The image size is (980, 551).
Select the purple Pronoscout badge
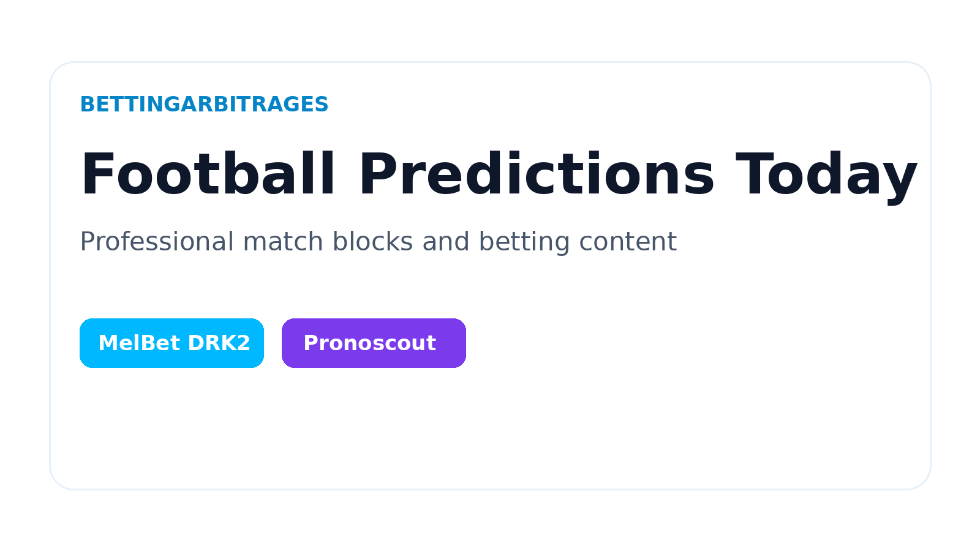click(x=374, y=343)
